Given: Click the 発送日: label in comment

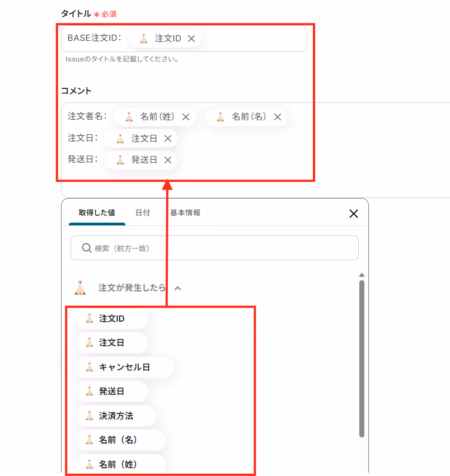Looking at the screenshot, I should (x=83, y=159).
